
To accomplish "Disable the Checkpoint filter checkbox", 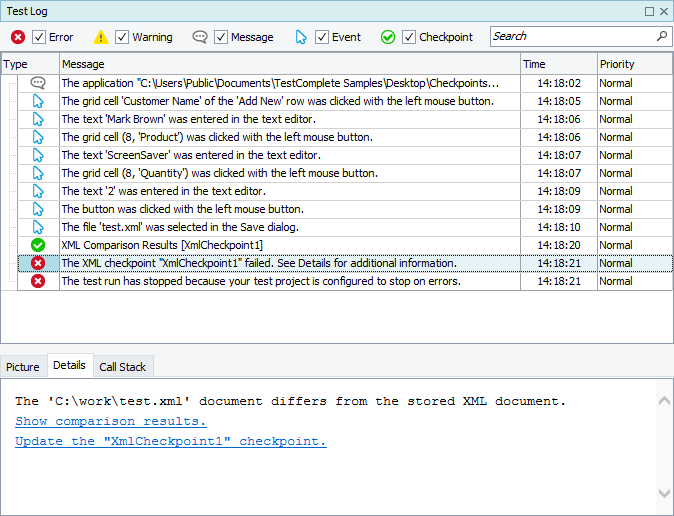I will (409, 37).
